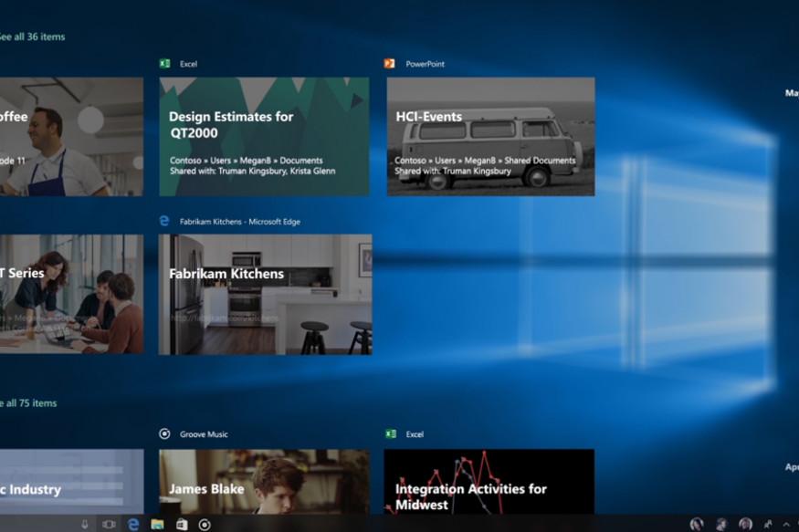
Task: Click the Groove Music icon above James Blake
Action: pyautogui.click(x=164, y=433)
